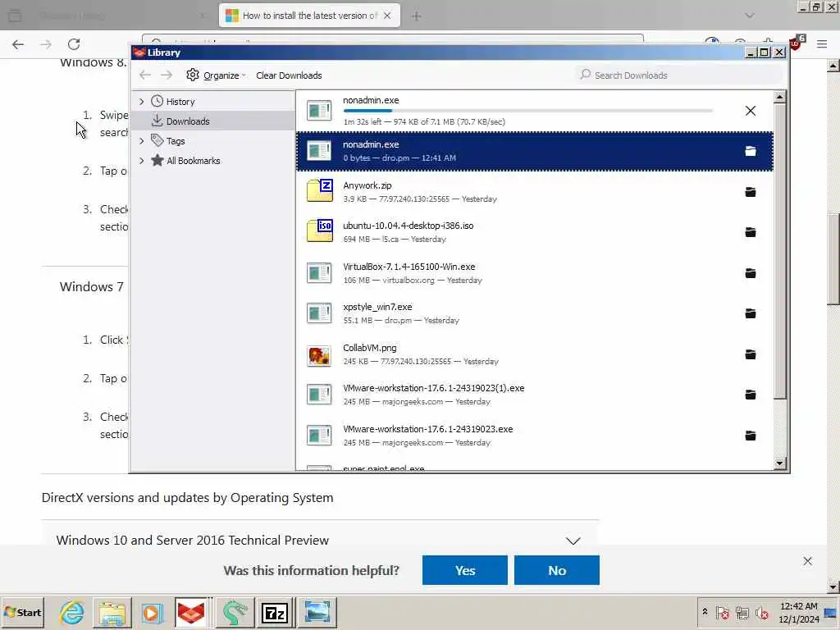Viewport: 840px width, 630px height.
Task: Click the VirtualBox installer file icon
Action: [319, 272]
